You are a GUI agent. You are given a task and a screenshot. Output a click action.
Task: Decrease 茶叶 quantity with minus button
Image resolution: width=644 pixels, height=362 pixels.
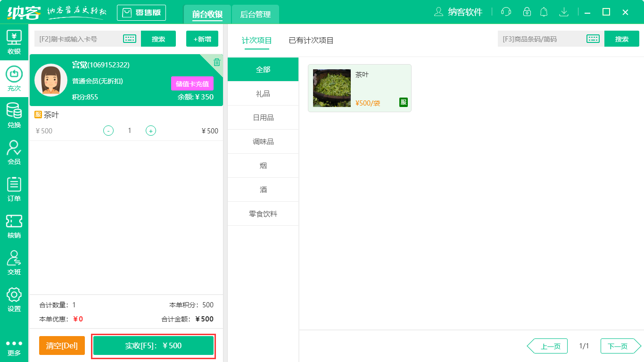tap(108, 131)
